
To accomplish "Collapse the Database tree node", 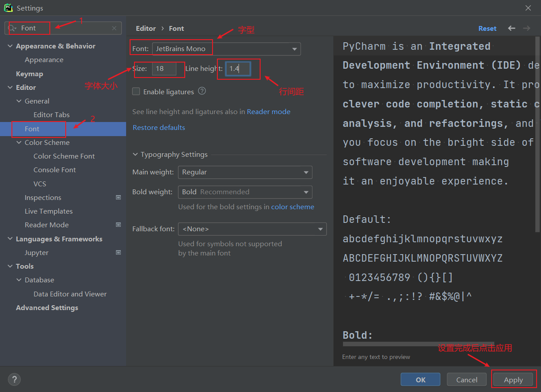I will (19, 280).
